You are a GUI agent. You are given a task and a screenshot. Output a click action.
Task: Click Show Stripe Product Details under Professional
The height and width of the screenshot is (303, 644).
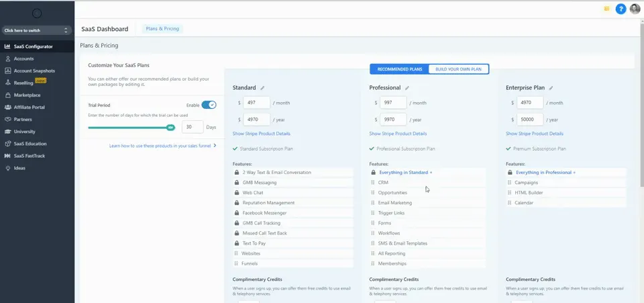398,134
